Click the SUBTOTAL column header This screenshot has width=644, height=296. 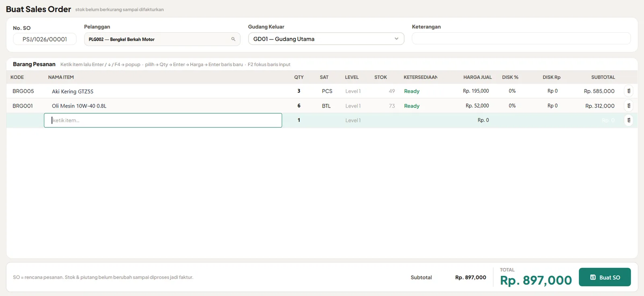603,77
